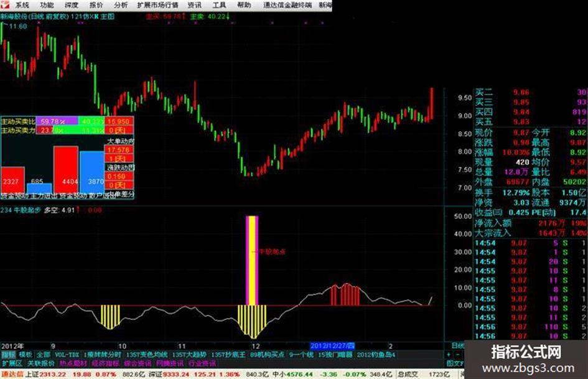Click the 14:56 trade with volume 110
Viewport: 588px width, 379px height.
[530, 327]
